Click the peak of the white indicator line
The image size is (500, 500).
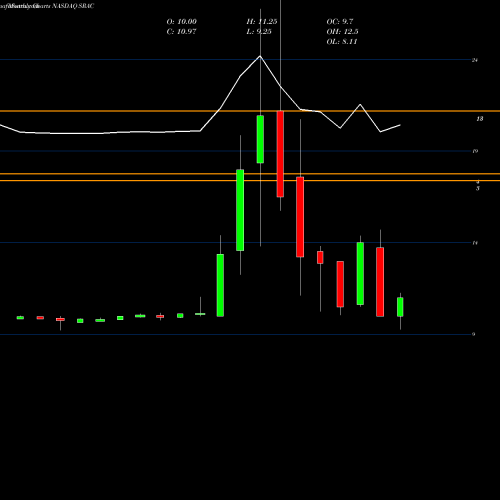pos(260,56)
